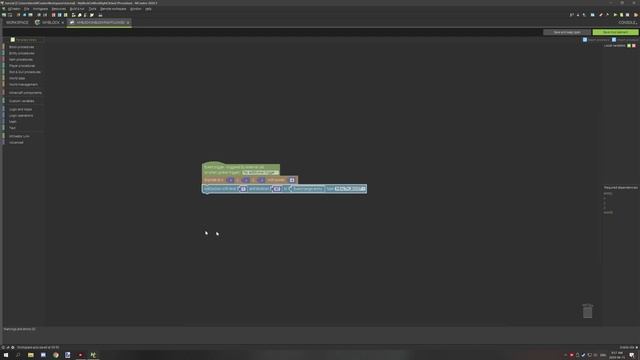Image resolution: width=640 pixels, height=360 pixels.
Task: Open Logic operators category
Action: [21, 116]
